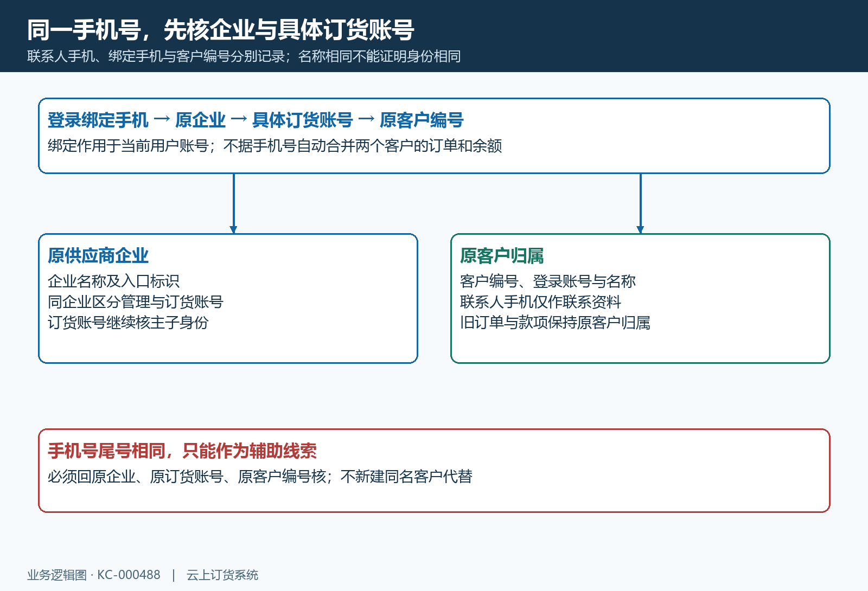Click the line 必须回原企业、原订货账号、原客户编号核

tap(260, 477)
